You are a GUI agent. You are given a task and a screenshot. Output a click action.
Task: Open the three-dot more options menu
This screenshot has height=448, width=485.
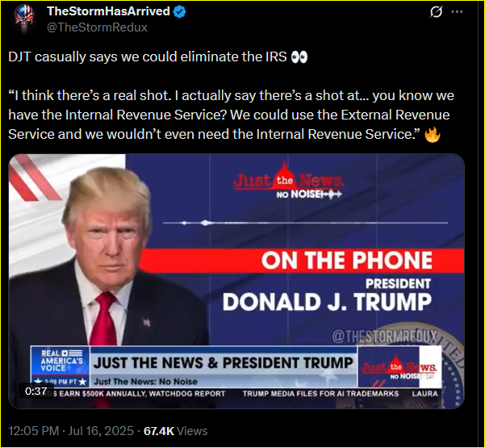tap(458, 12)
